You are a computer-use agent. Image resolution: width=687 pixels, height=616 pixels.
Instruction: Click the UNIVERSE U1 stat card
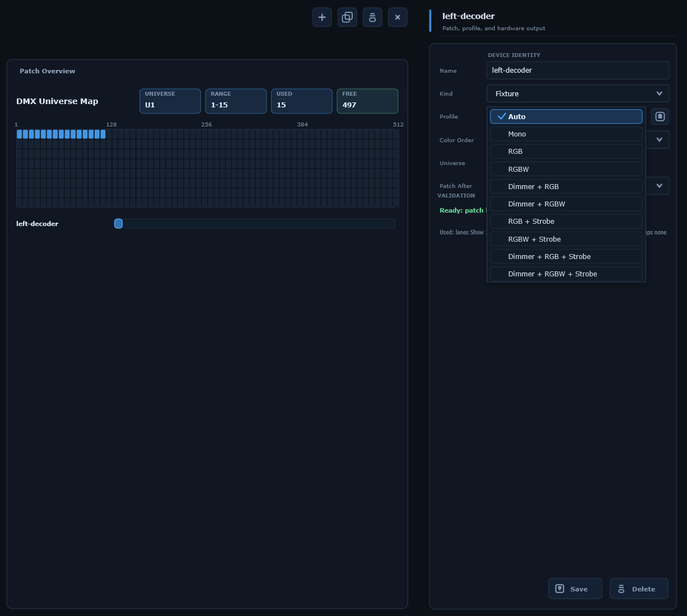pos(170,101)
